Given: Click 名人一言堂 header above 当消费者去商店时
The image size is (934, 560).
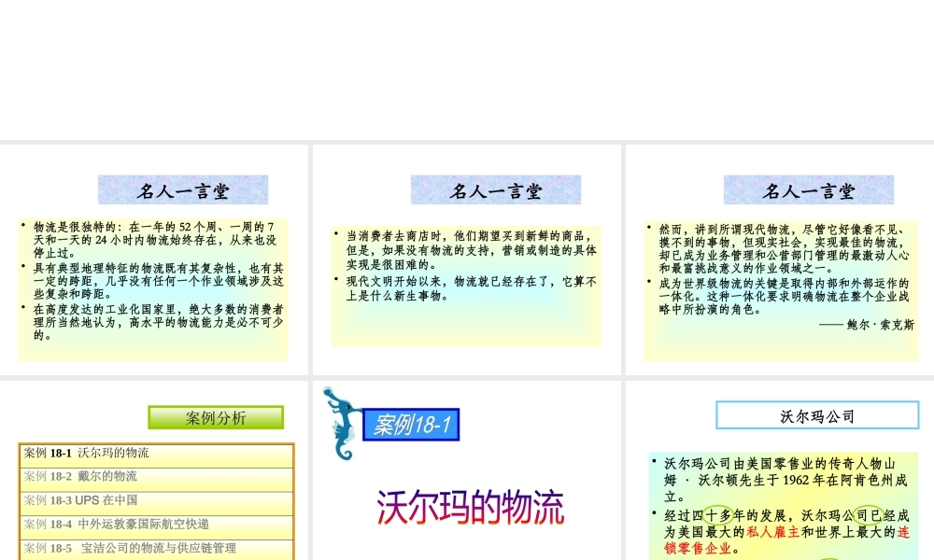Looking at the screenshot, I should click(496, 189).
